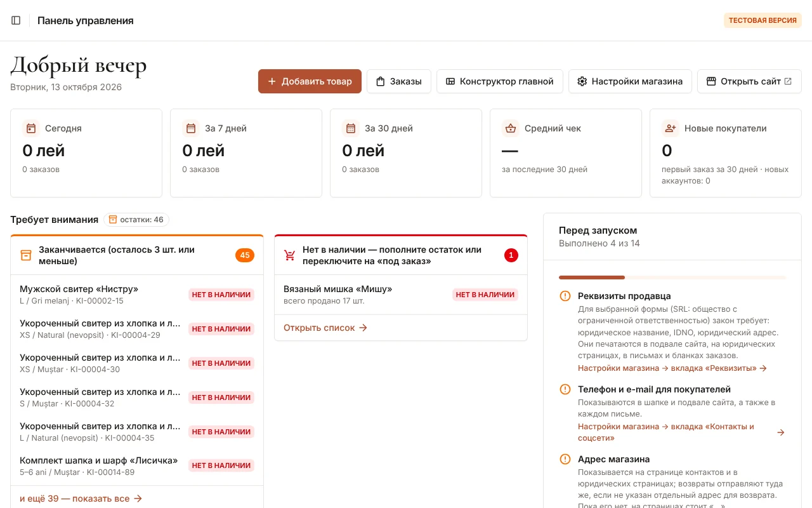The width and height of the screenshot is (812, 508).
Task: Open sweater row with SKU KI-00004-32
Action: [x=137, y=398]
